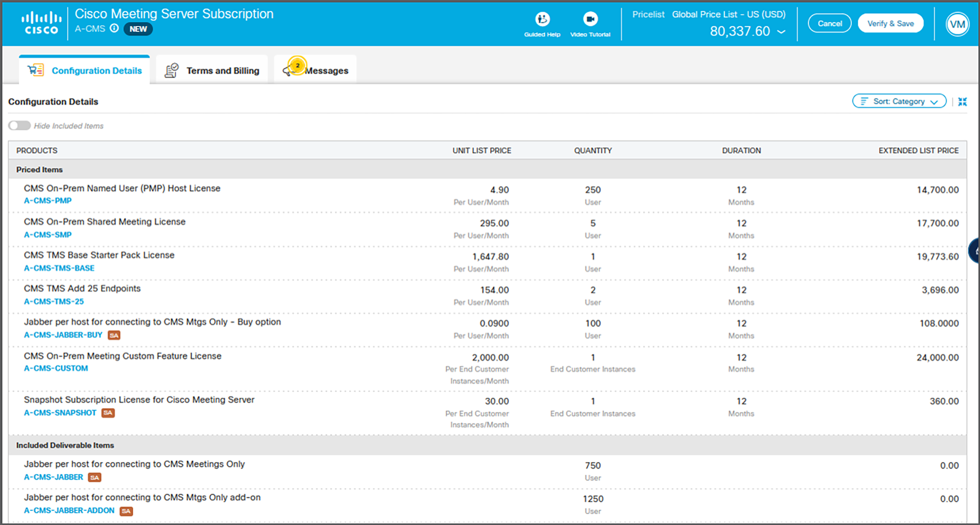
Task: Click the SA badge beside A-CMS-JABBER-ADDON
Action: (126, 511)
